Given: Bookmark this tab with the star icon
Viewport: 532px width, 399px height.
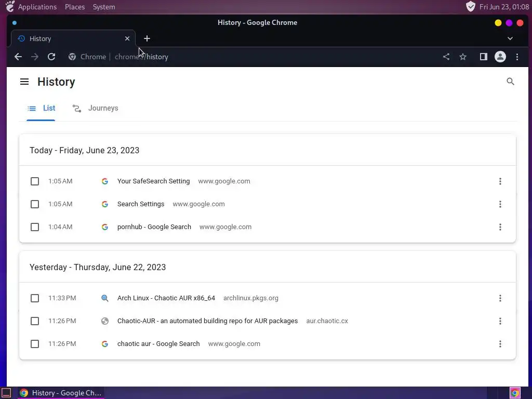Looking at the screenshot, I should click(x=463, y=57).
